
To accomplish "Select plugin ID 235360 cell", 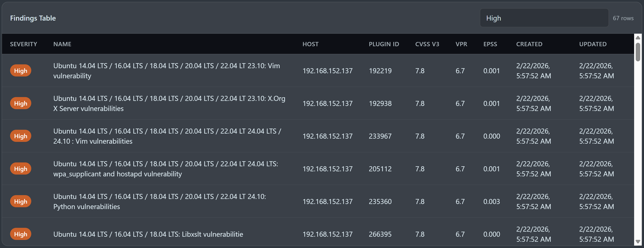I will coord(380,202).
